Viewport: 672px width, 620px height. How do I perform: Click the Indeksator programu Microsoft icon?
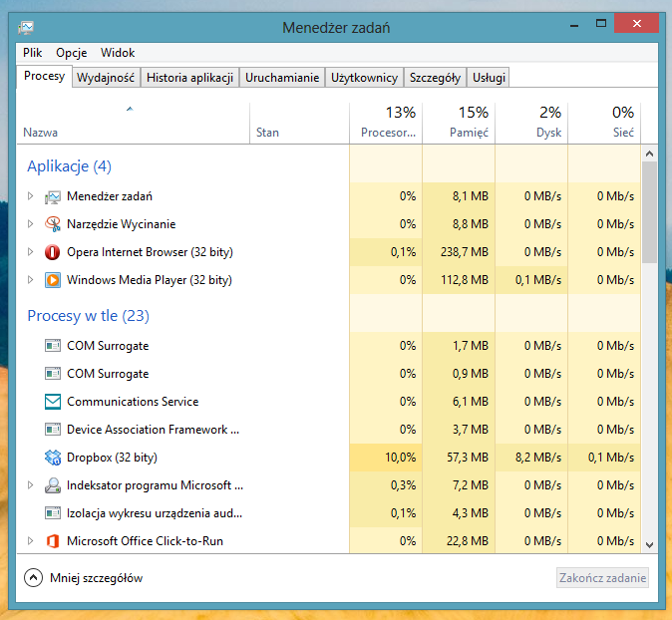tap(53, 485)
